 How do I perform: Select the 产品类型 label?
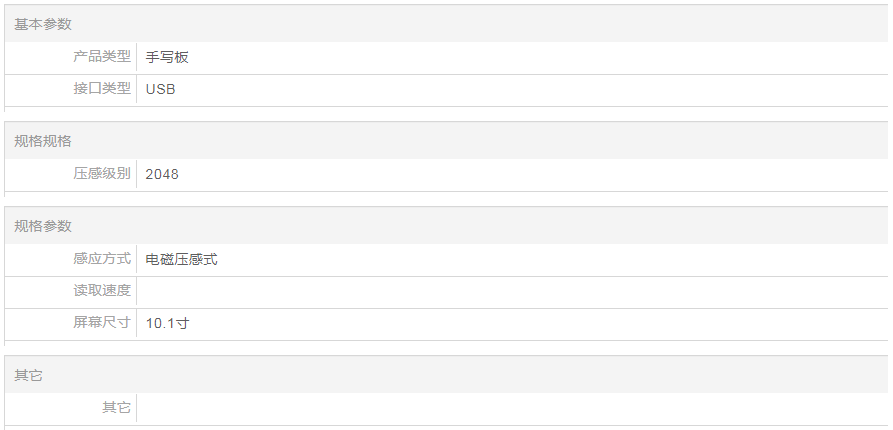click(102, 57)
